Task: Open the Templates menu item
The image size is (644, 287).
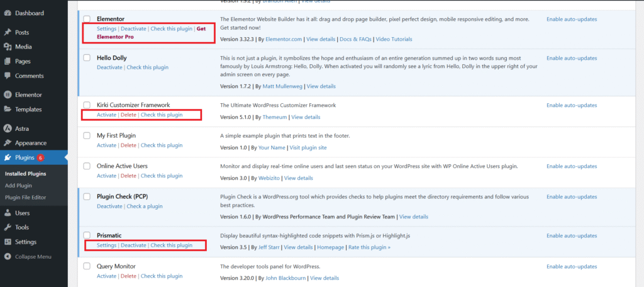Action: click(28, 110)
